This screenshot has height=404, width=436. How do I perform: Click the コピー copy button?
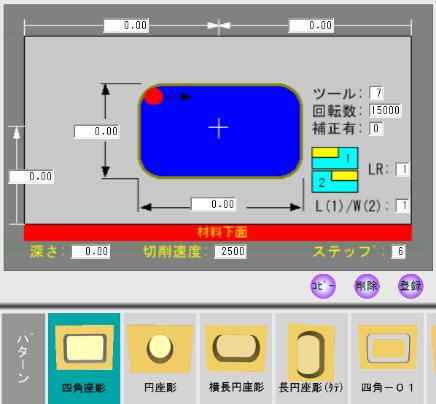click(323, 286)
